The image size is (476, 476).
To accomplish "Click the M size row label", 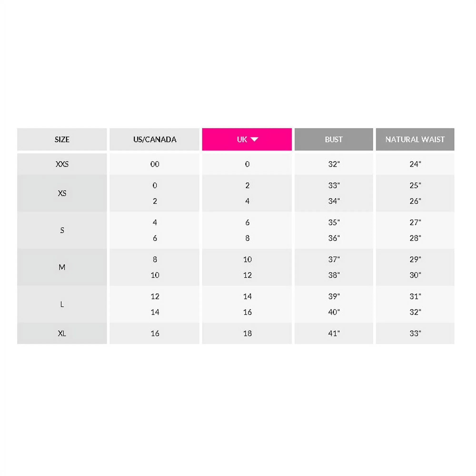I will coord(62,267).
